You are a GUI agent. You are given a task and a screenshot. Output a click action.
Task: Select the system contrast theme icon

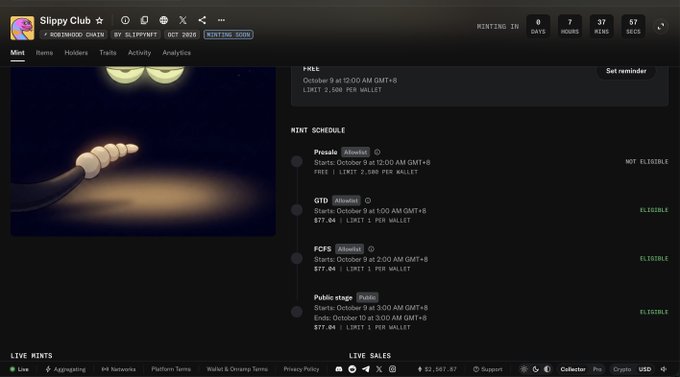(547, 369)
